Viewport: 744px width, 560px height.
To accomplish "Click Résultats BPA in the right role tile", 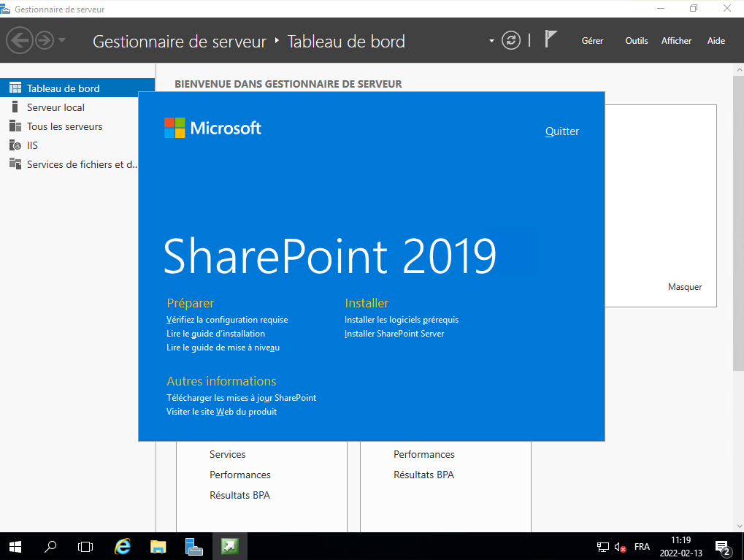I will [x=423, y=475].
